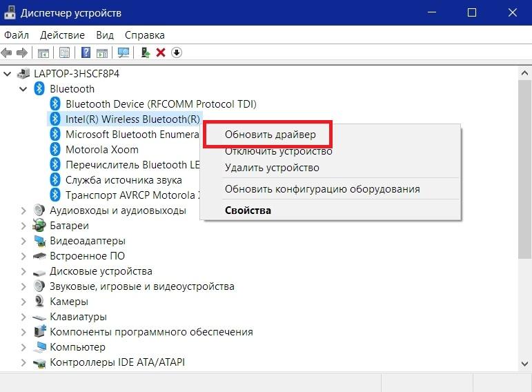Image resolution: width=532 pixels, height=392 pixels.
Task: Expand Контроллеры IDE ATA/ATAPI
Action: [23, 362]
